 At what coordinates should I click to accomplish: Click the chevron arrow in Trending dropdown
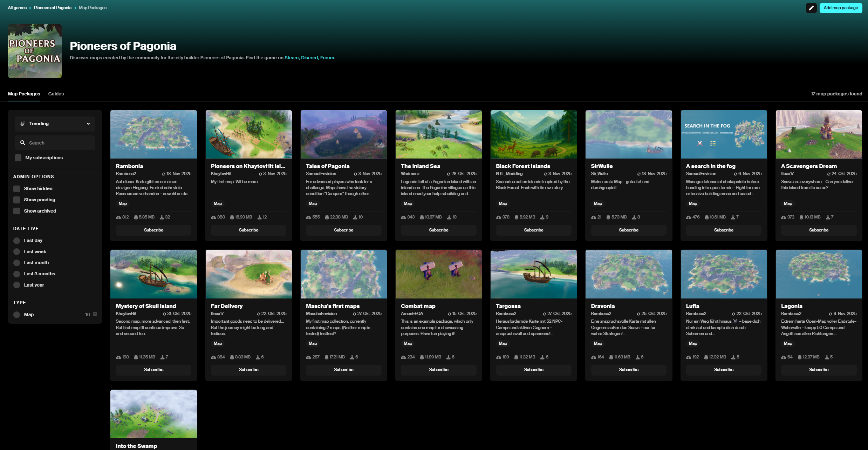coord(88,124)
